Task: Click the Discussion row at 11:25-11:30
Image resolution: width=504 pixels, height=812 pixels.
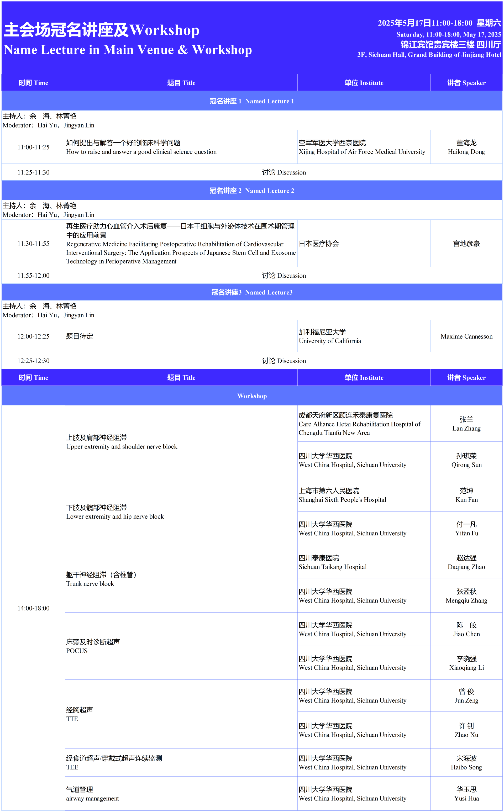Action: 284,172
